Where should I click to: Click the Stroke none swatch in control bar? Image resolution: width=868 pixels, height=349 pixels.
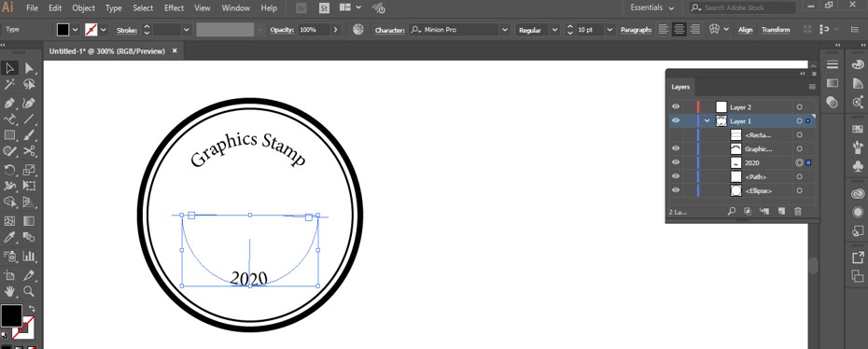click(91, 30)
